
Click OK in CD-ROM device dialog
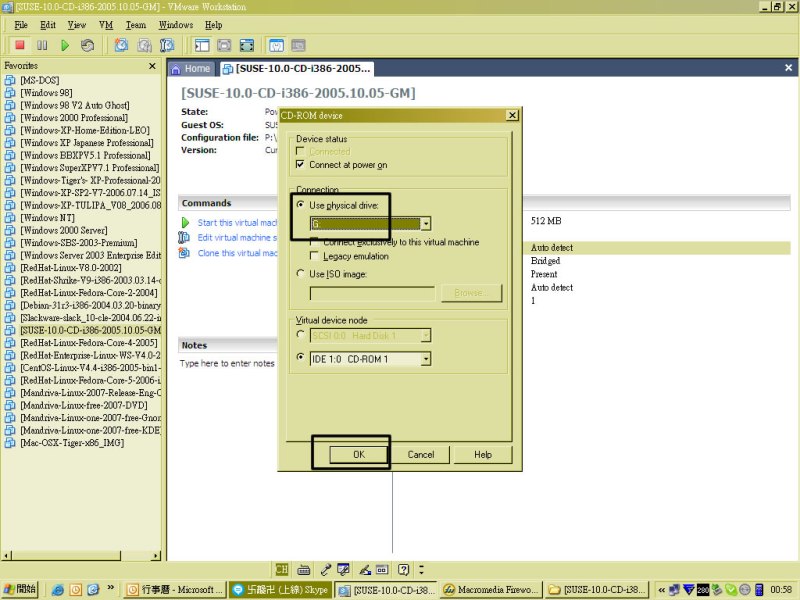[359, 454]
